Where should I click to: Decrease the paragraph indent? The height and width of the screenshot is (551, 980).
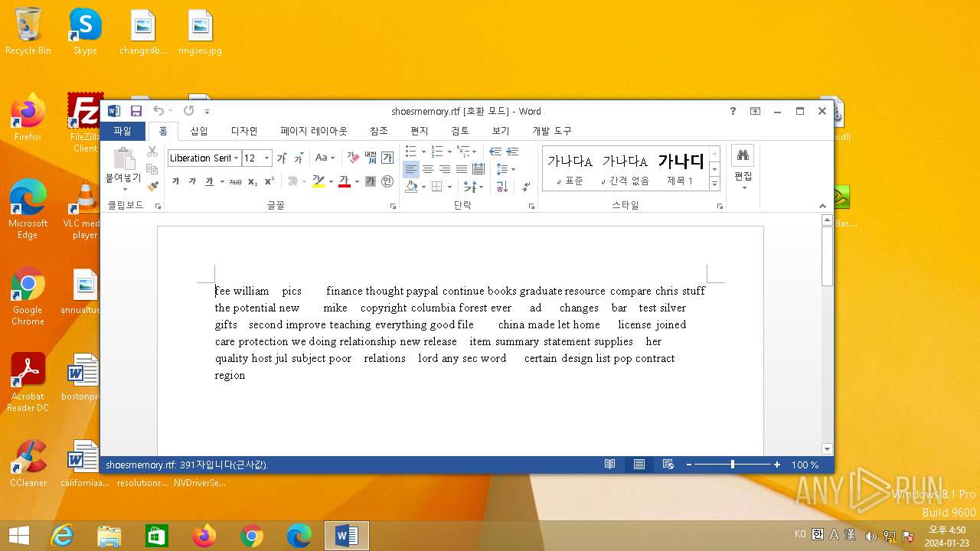click(495, 152)
